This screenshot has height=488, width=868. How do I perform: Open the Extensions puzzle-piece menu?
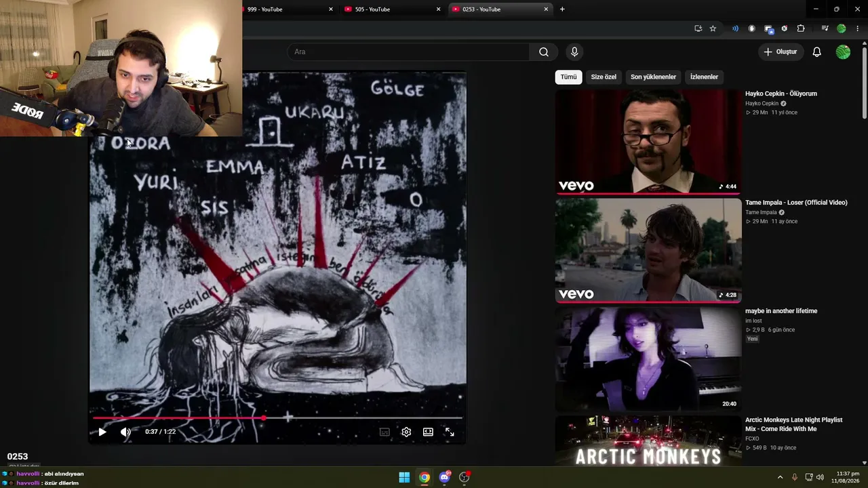click(x=801, y=28)
